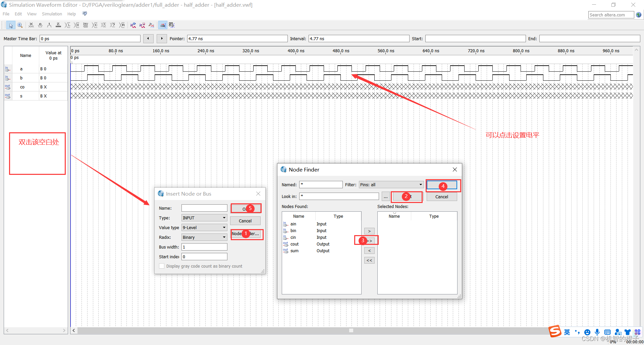Select the signal row 'co'
This screenshot has height=345, width=644.
[x=36, y=87]
